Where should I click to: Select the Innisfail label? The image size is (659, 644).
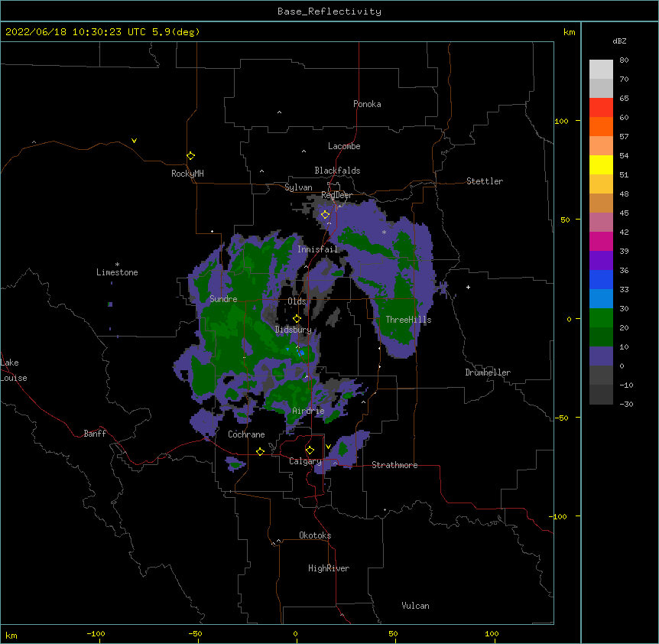coord(317,249)
